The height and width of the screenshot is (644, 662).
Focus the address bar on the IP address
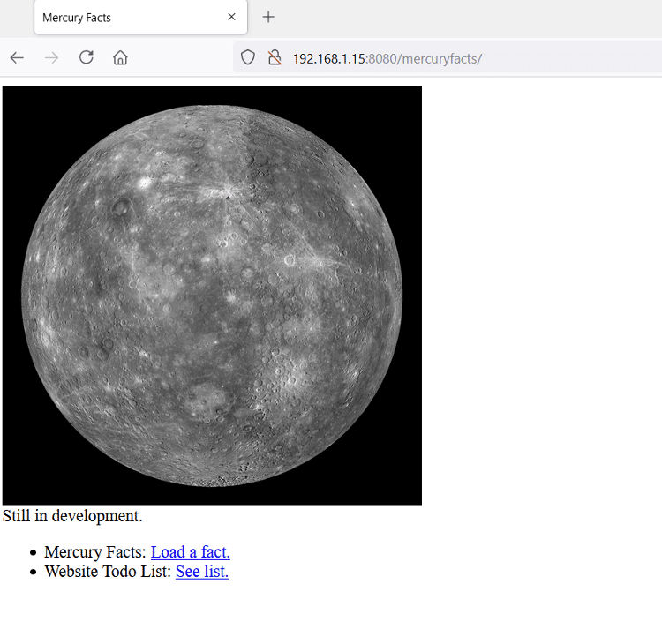[328, 59]
